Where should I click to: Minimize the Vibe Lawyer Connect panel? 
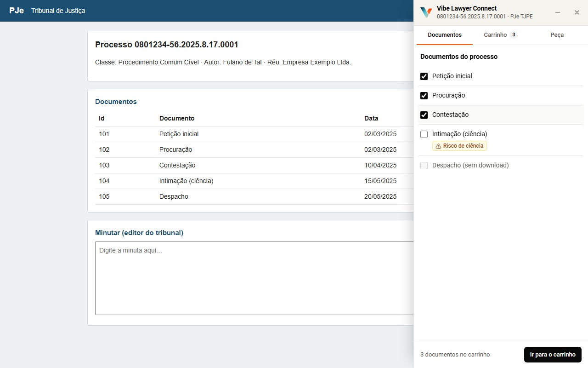point(558,12)
